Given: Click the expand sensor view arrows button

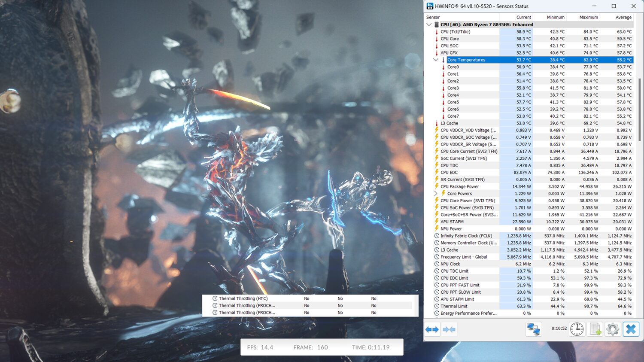Looking at the screenshot, I should coord(432,329).
